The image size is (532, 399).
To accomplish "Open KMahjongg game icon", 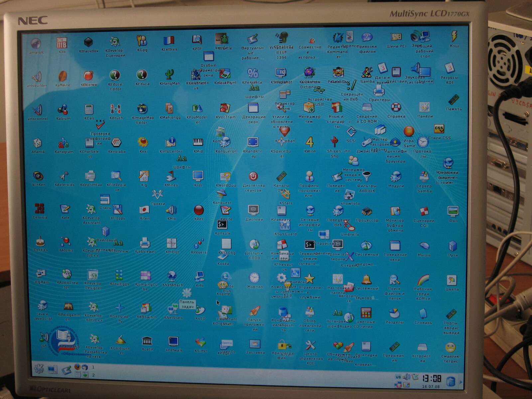I will pos(170,108).
